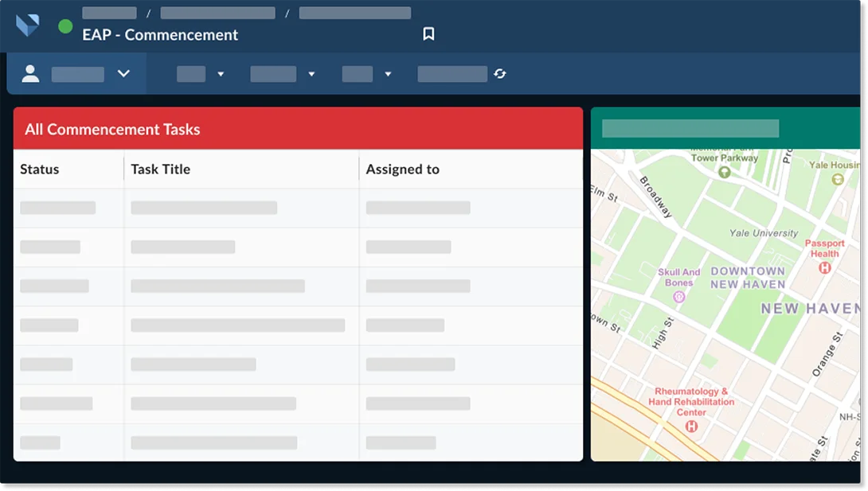Viewport: 868px width, 491px height.
Task: Click the green status indicator dot
Action: (x=65, y=26)
